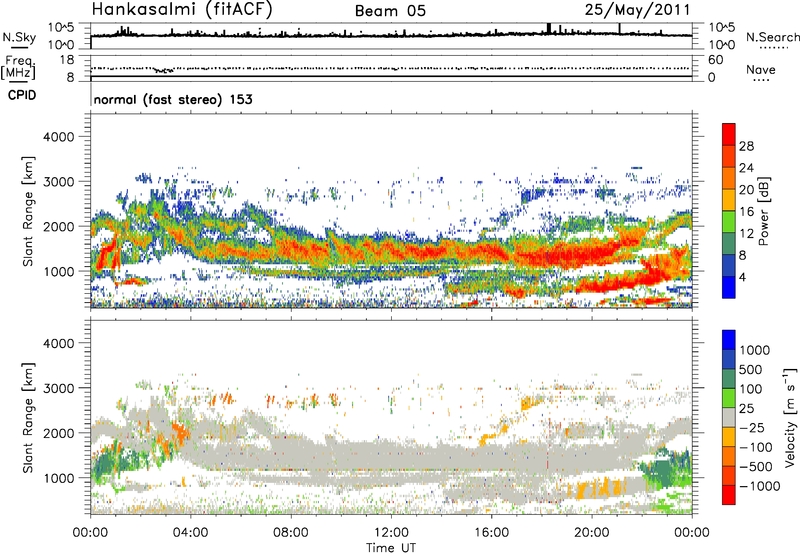
Task: Click the "500" Velocity colorbar tick label
Action: tap(751, 369)
